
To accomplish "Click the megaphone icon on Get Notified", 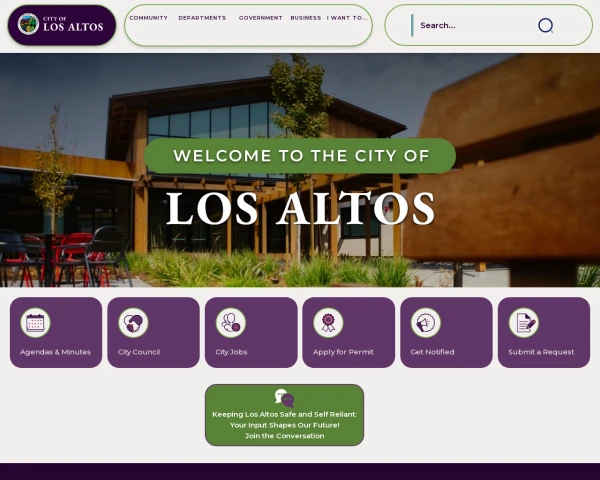I will (426, 323).
